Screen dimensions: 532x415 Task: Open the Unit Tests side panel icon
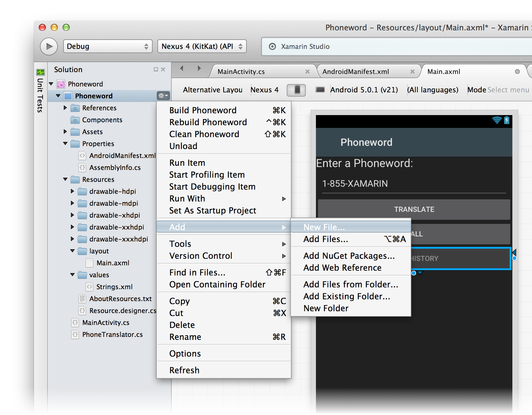(40, 72)
